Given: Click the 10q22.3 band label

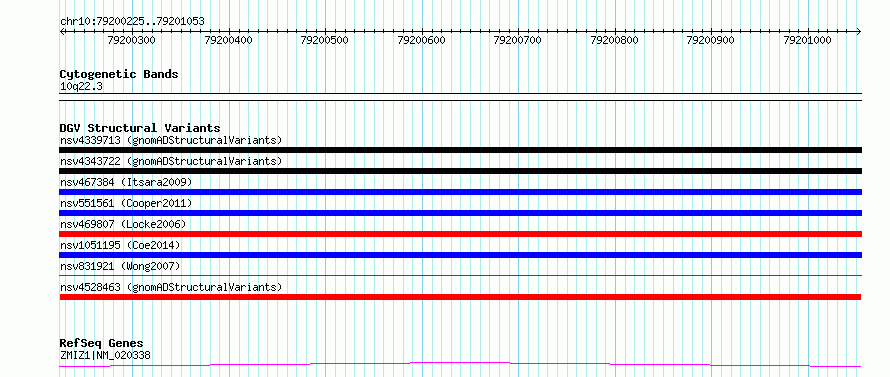Looking at the screenshot, I should tap(81, 87).
